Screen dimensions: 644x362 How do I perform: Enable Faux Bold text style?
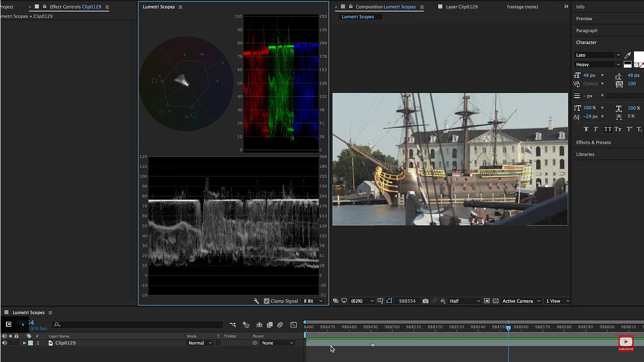point(586,129)
